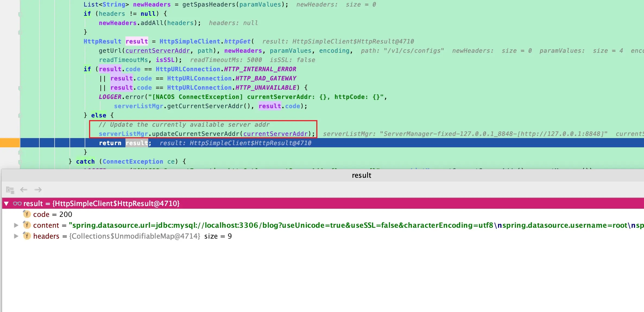This screenshot has width=644, height=312.
Task: Click the back arrow in result popup
Action: (24, 190)
